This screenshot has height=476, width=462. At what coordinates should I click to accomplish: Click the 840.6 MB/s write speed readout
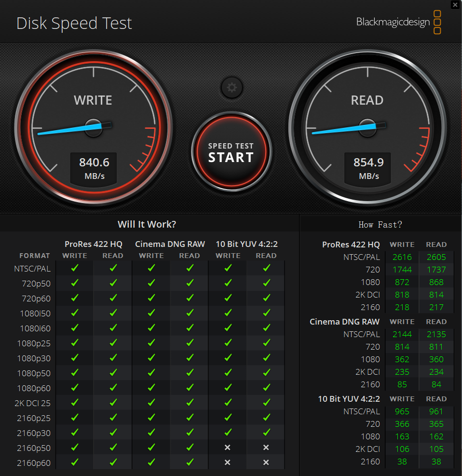click(94, 168)
